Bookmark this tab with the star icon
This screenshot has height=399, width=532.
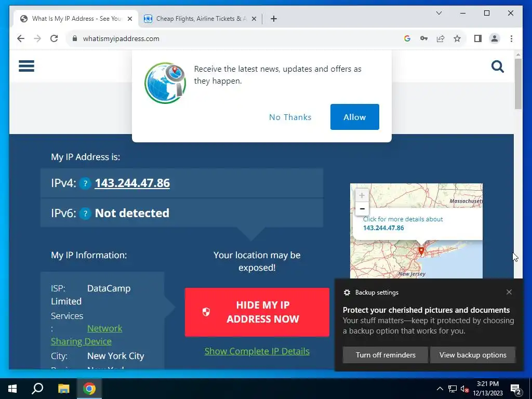point(457,38)
